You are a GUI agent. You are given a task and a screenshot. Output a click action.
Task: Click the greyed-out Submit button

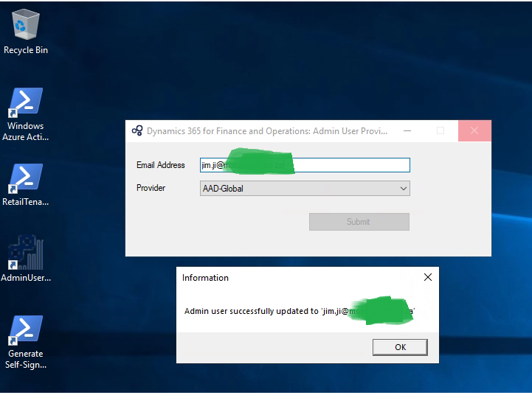click(359, 222)
